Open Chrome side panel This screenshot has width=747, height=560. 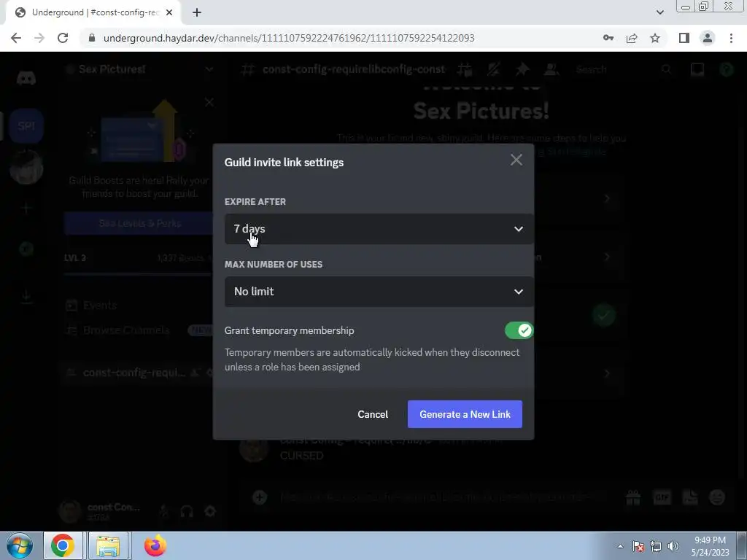click(x=684, y=38)
